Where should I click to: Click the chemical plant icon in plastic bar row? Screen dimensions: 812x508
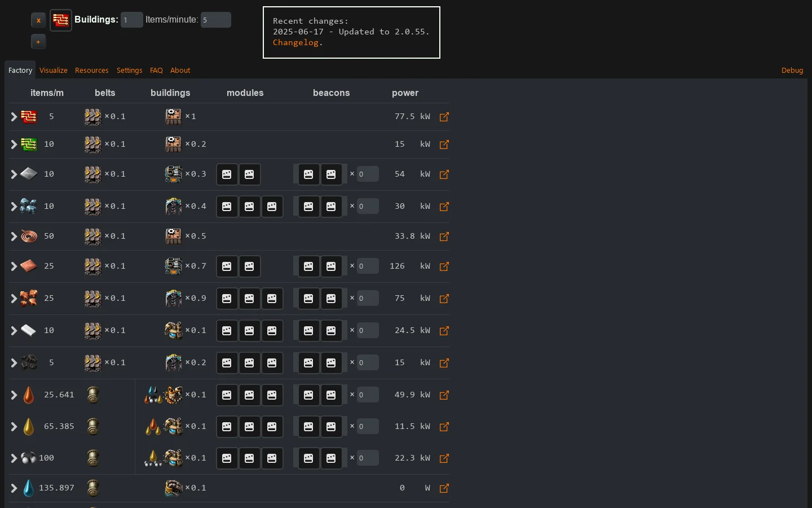tap(174, 330)
